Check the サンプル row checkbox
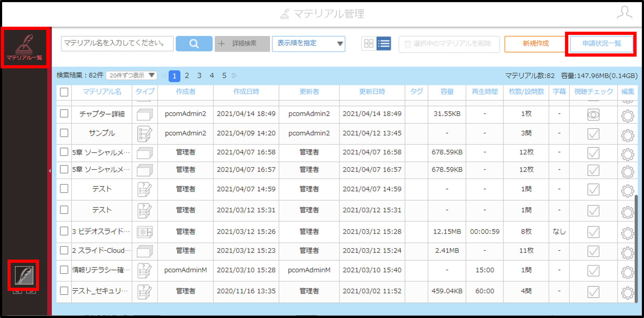Viewport: 644px width, 318px height. click(64, 133)
